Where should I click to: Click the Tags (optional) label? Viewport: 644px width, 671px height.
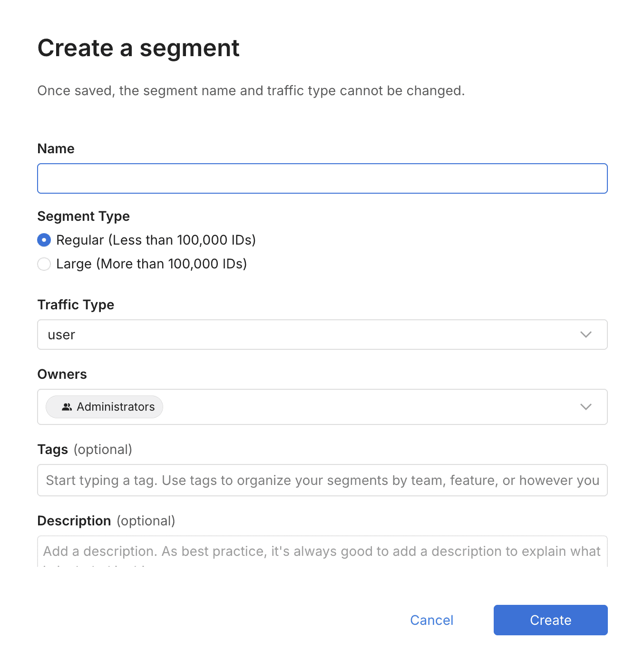tap(85, 449)
